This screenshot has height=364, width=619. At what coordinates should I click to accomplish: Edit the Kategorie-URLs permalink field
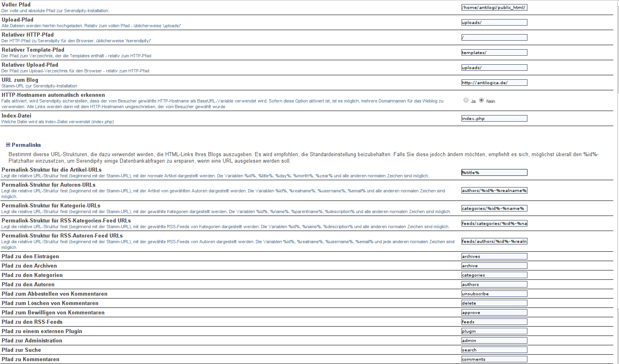click(494, 208)
